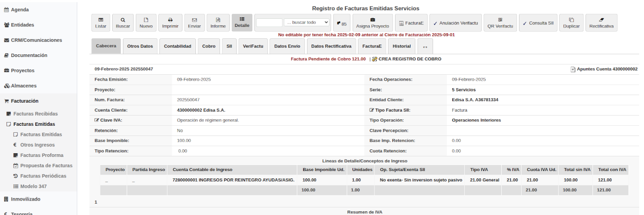644x215 pixels.
Task: Click the Rectificativa eraser icon
Action: [601, 22]
